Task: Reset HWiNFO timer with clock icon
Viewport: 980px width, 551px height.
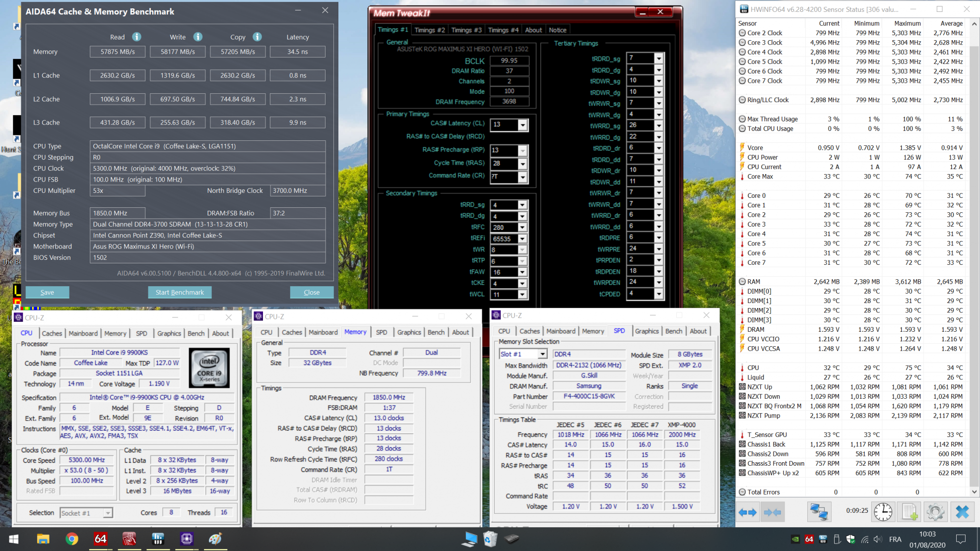Action: (x=883, y=512)
